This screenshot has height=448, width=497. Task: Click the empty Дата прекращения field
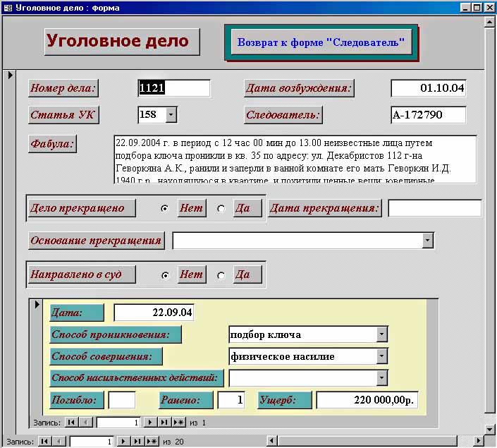click(435, 208)
